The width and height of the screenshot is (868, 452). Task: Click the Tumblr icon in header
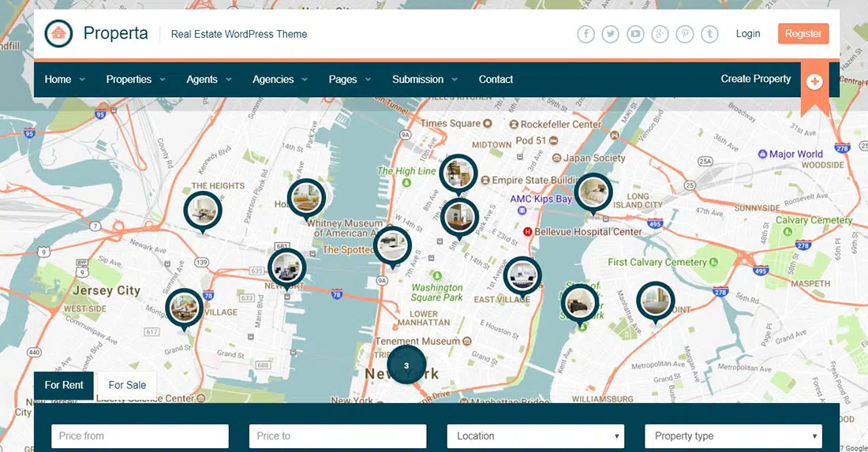[710, 34]
